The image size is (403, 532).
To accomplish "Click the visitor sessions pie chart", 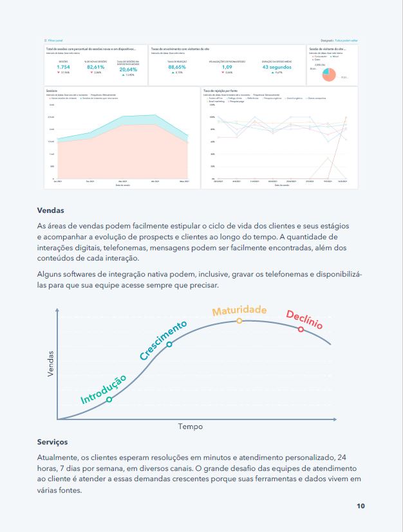I will click(x=329, y=75).
